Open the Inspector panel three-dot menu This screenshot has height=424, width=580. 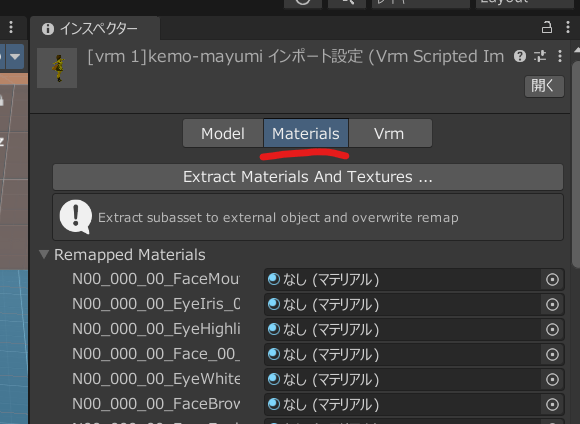pyautogui.click(x=568, y=27)
